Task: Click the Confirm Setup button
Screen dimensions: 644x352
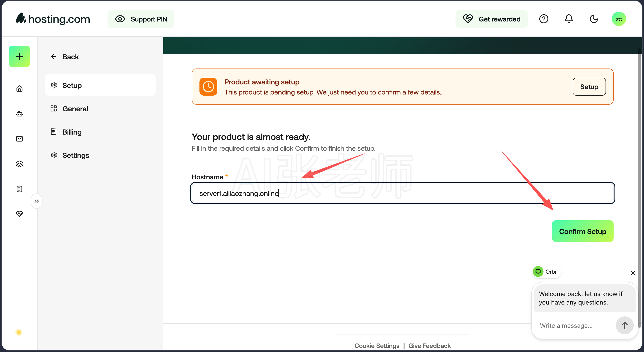Action: 583,231
